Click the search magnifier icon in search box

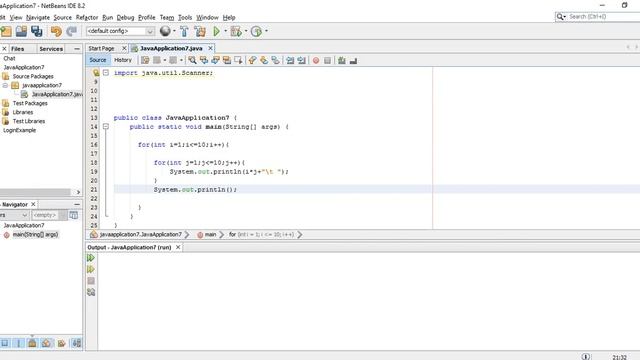click(560, 17)
